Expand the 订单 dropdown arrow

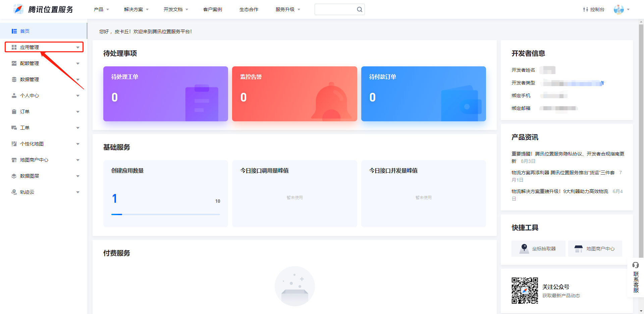tap(78, 112)
